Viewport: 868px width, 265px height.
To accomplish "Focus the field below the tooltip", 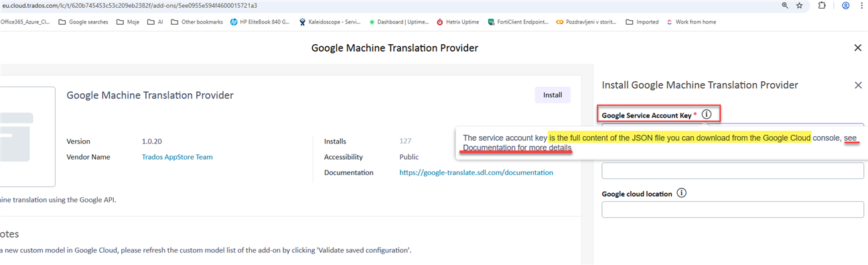I will (733, 170).
